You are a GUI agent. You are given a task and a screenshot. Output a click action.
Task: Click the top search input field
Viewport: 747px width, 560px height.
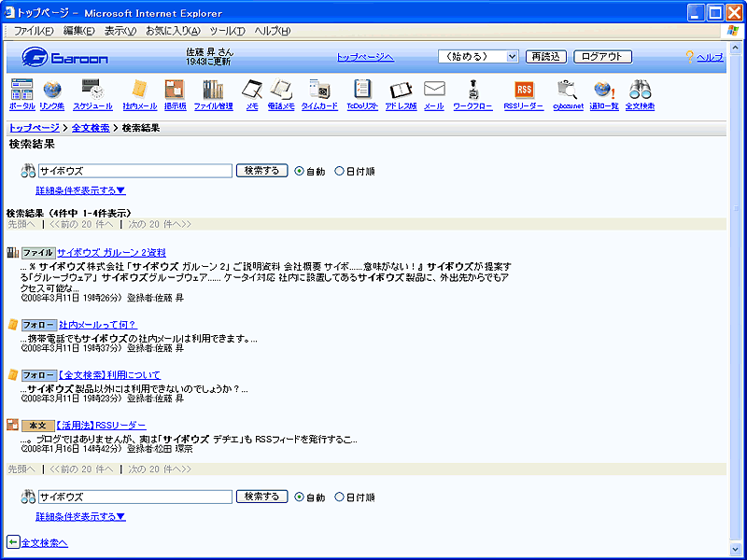pyautogui.click(x=135, y=171)
